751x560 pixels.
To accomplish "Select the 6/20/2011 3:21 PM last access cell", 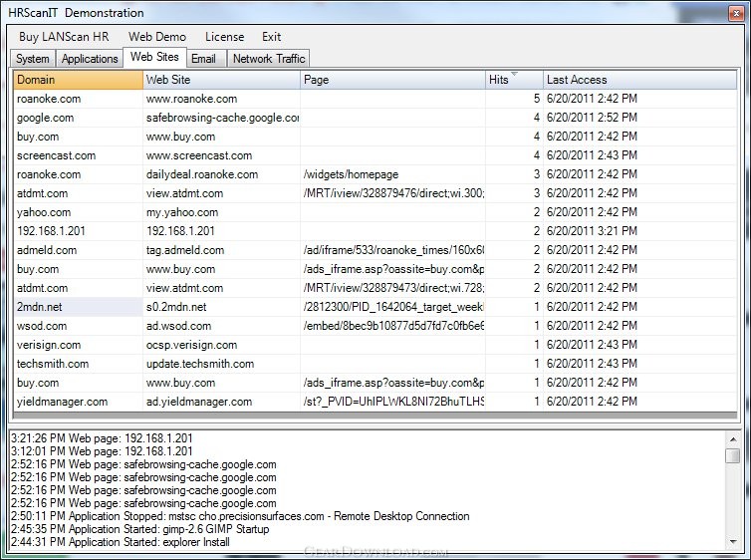I will pyautogui.click(x=639, y=231).
